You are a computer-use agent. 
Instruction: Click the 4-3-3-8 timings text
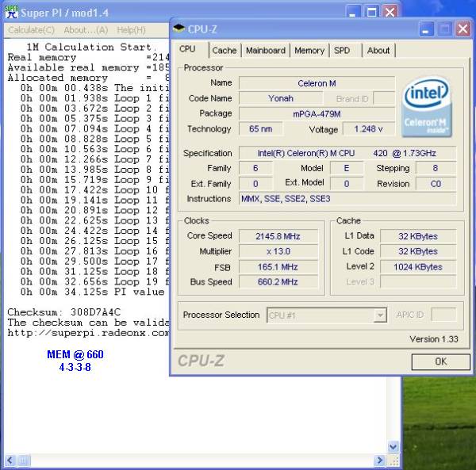point(75,367)
